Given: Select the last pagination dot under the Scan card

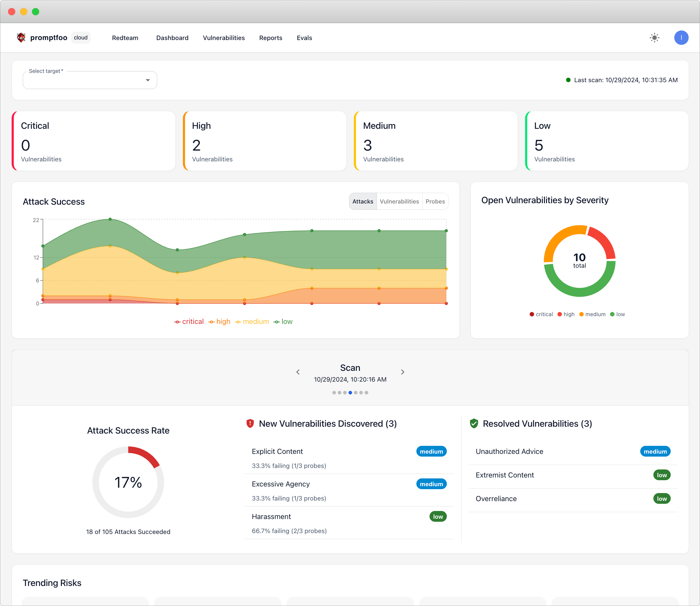Looking at the screenshot, I should pyautogui.click(x=366, y=393).
